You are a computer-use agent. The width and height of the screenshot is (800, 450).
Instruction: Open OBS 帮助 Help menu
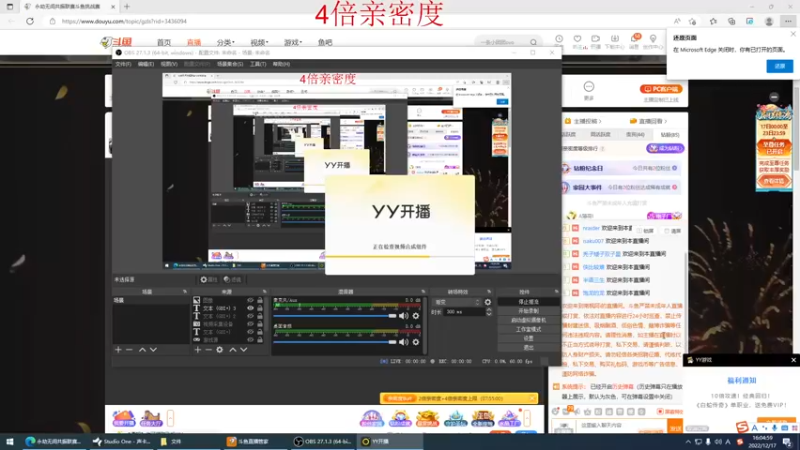(x=281, y=64)
